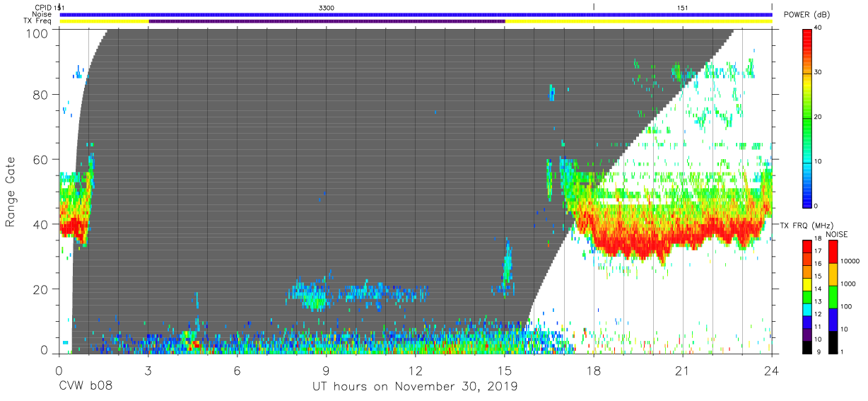Click the TX Freq row label above the plot

(x=37, y=21)
